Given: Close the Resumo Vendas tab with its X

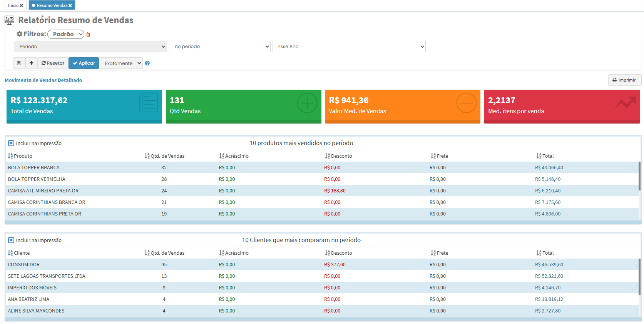Looking at the screenshot, I should 70,5.
